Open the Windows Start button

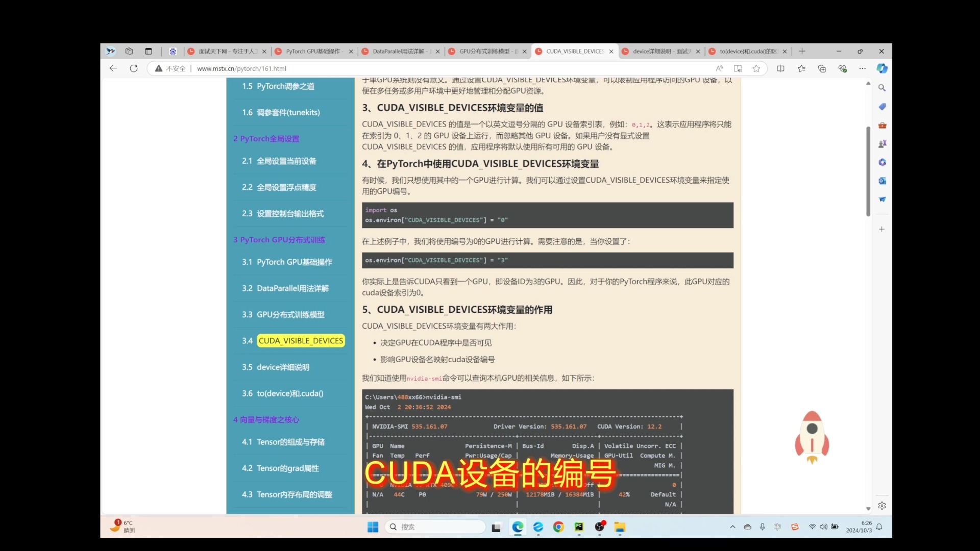(x=373, y=527)
